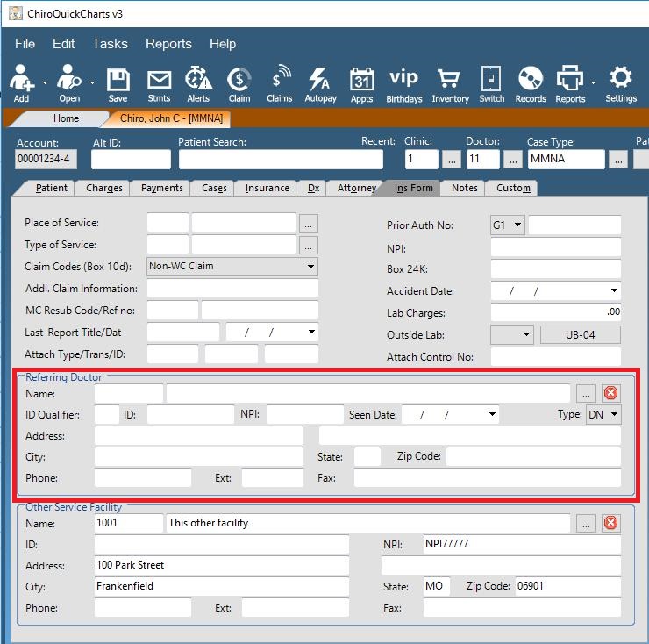
Task: Switch to the Insurance tab
Action: click(x=267, y=188)
